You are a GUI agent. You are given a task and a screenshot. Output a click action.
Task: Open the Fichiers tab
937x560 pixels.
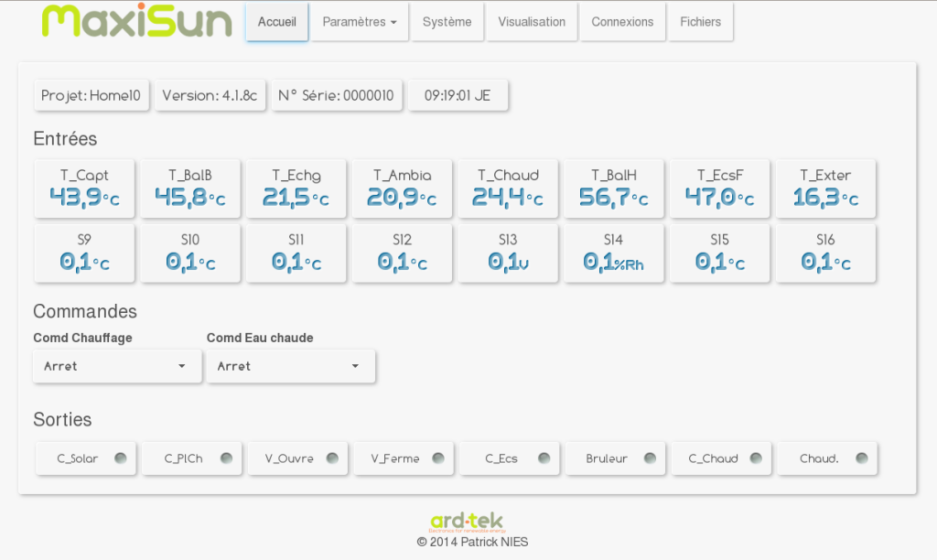(700, 22)
